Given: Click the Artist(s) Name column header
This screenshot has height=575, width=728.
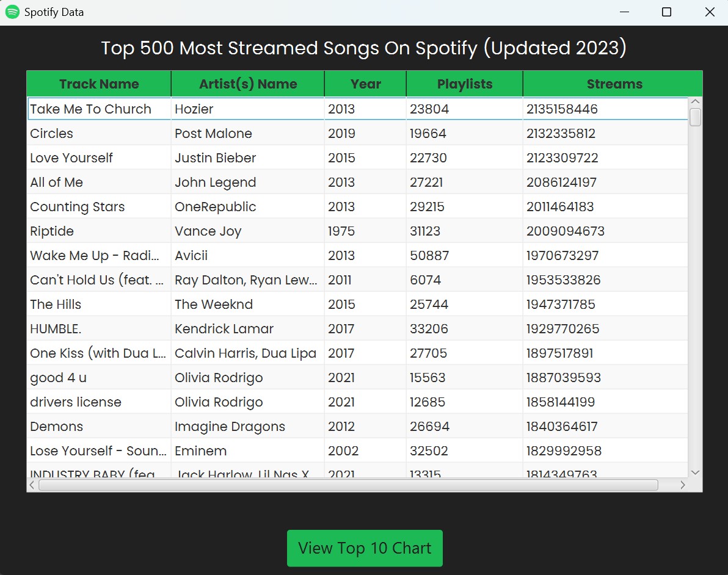Looking at the screenshot, I should (x=247, y=84).
